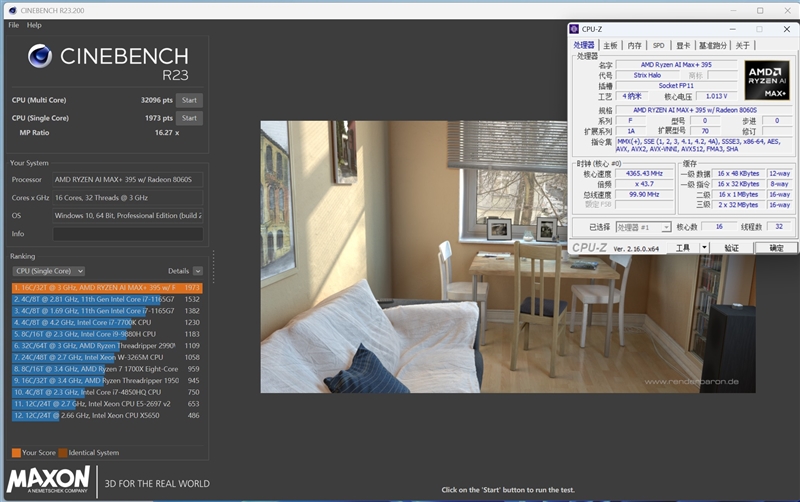Click the Identical System legend swatch
Image resolution: width=800 pixels, height=502 pixels.
click(62, 452)
